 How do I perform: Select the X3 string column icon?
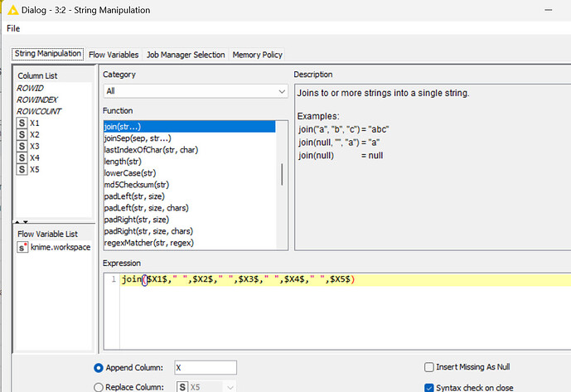click(x=22, y=146)
